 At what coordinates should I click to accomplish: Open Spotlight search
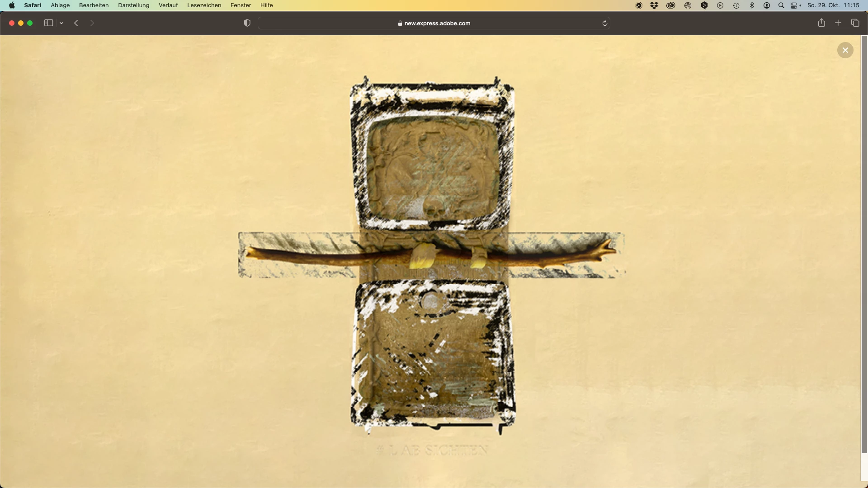(x=781, y=5)
